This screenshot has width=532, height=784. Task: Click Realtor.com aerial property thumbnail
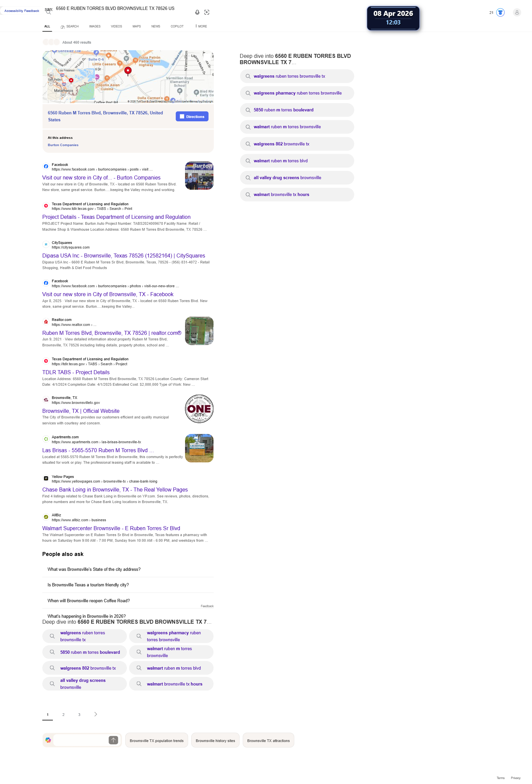199,331
